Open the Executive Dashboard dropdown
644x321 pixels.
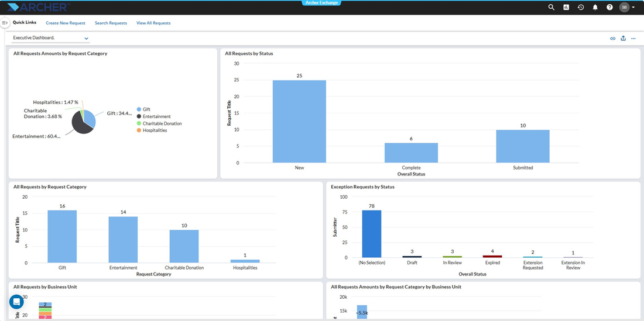[x=50, y=38]
